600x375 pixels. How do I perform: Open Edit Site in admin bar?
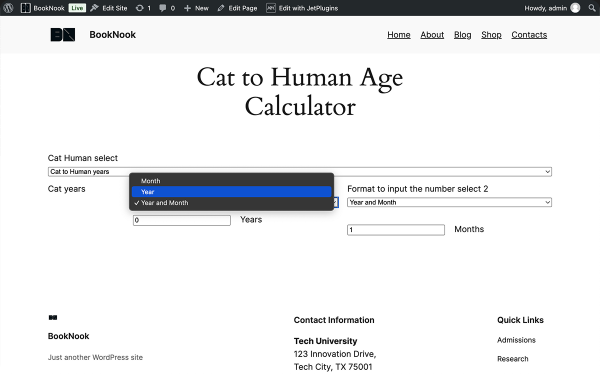(109, 8)
